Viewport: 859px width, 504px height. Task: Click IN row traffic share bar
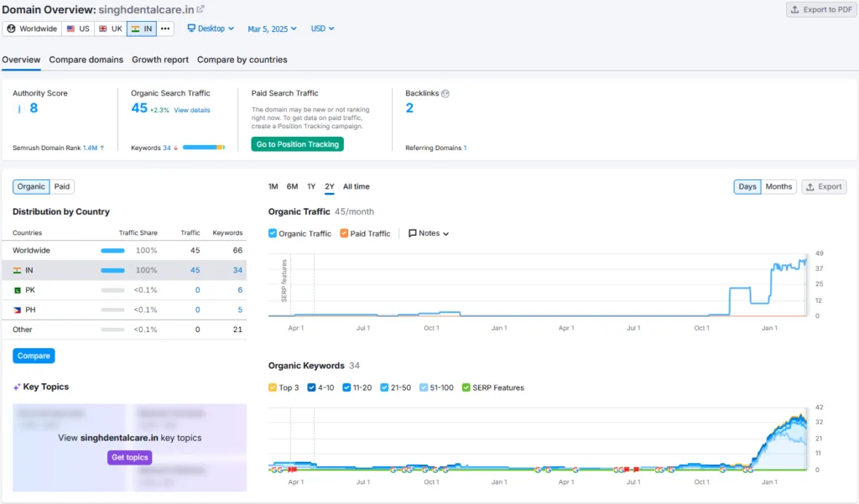coord(113,270)
